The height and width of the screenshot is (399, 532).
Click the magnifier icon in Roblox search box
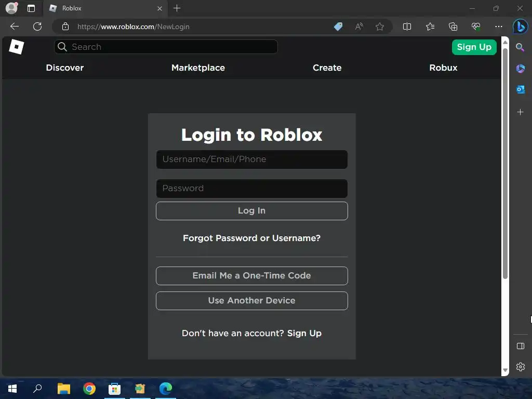pyautogui.click(x=62, y=47)
